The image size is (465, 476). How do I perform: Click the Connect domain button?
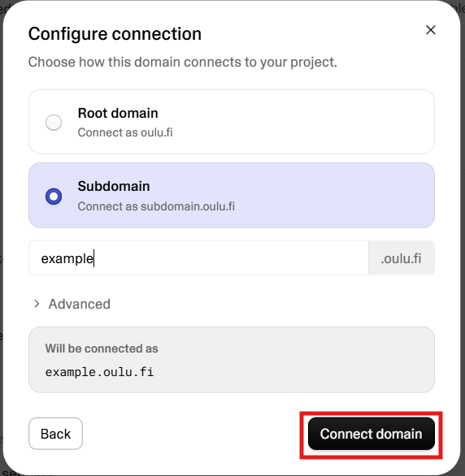[372, 434]
